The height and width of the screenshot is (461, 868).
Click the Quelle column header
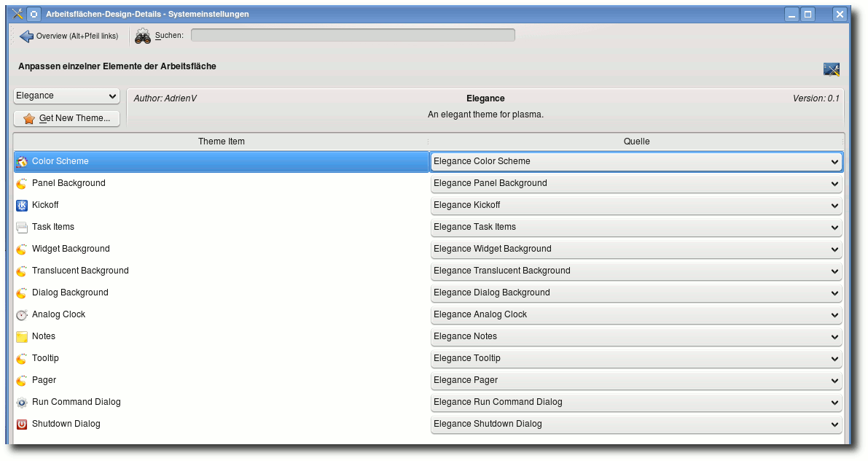[x=636, y=142]
